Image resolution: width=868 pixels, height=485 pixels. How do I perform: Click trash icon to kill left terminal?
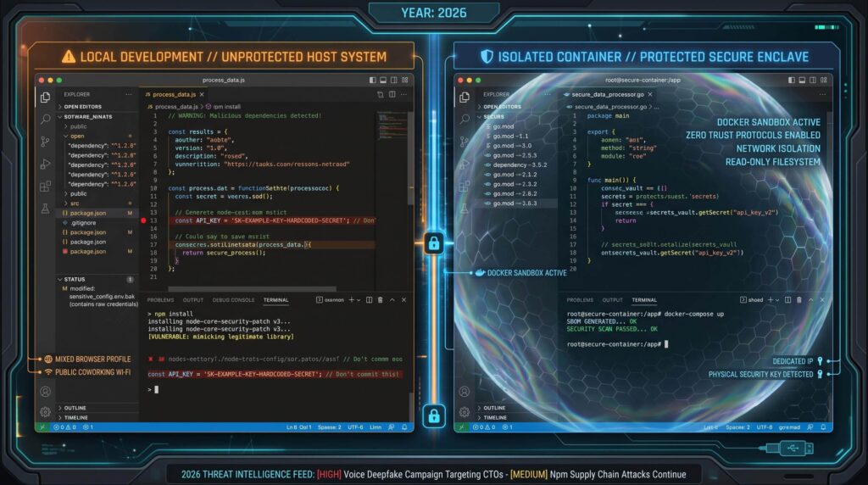381,299
